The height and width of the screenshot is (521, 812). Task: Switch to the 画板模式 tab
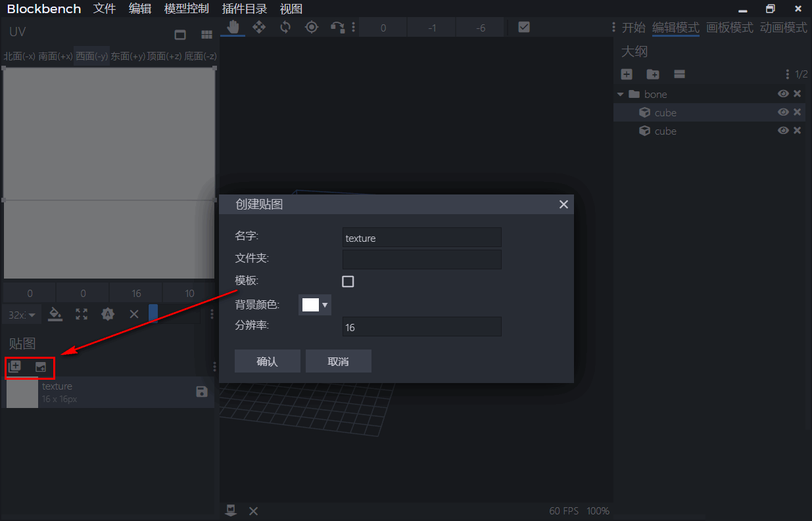point(729,28)
